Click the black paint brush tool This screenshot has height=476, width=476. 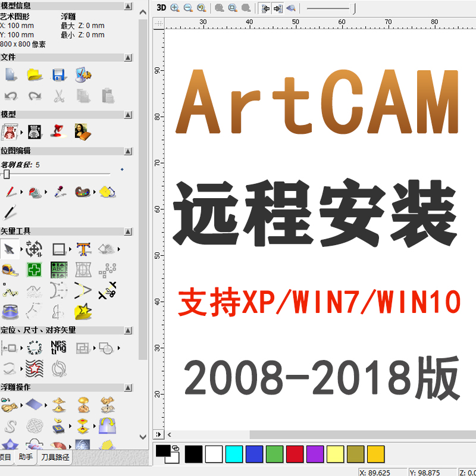[x=10, y=212]
